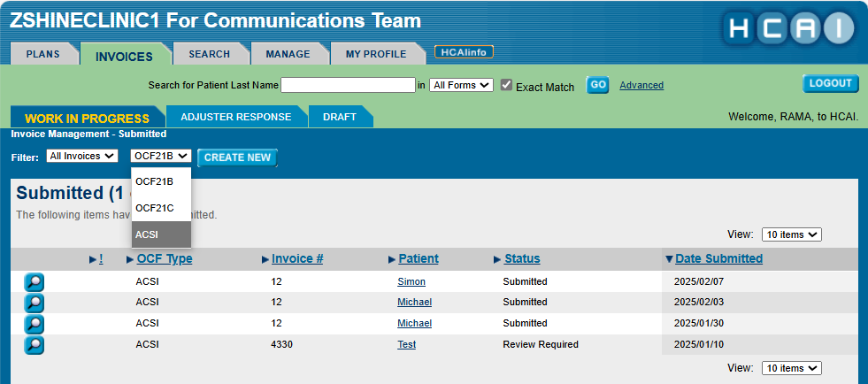View Test patient invoice via magnifier icon
868x384 pixels.
(34, 345)
